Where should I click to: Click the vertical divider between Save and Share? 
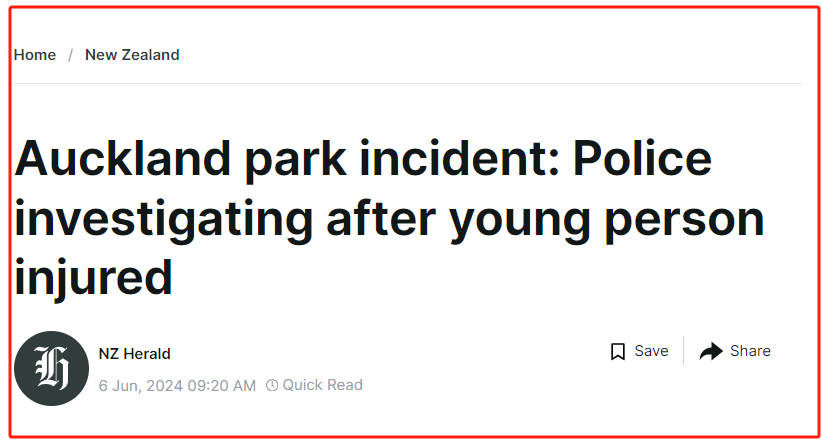point(684,351)
